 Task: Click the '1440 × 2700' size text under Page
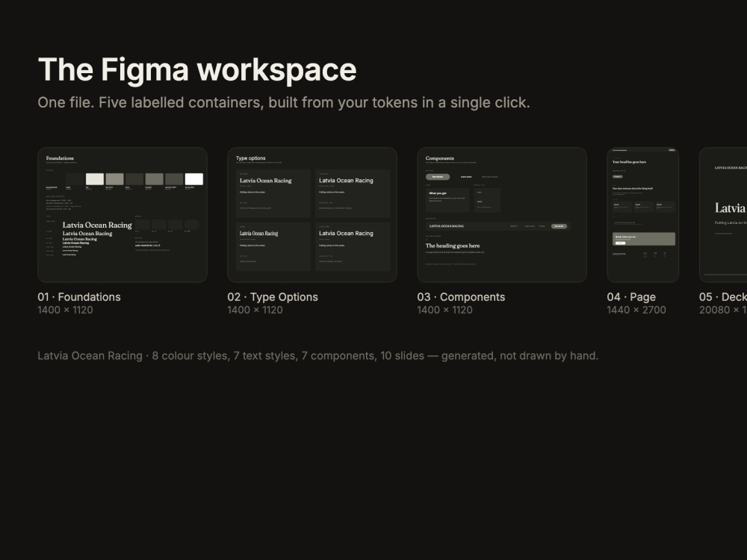click(x=636, y=310)
